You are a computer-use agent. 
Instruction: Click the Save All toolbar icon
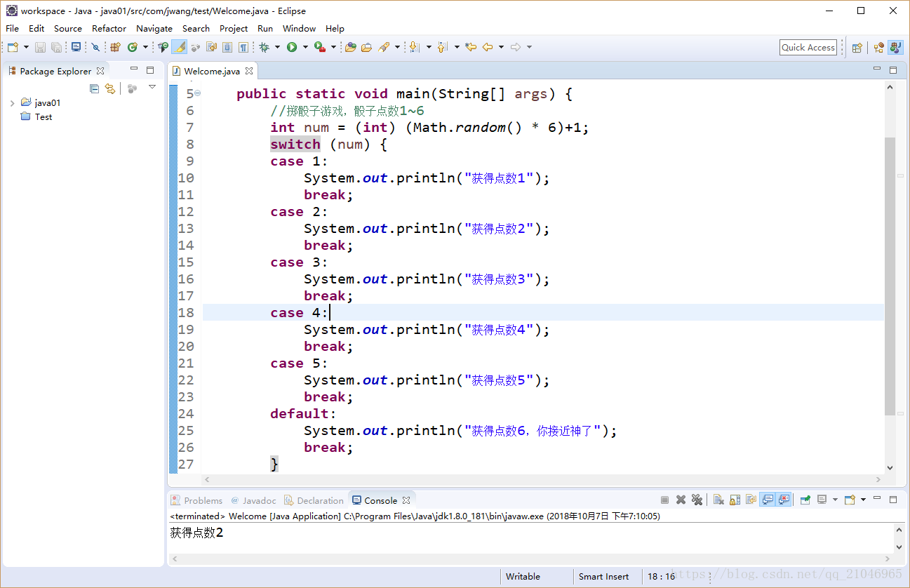click(x=56, y=47)
